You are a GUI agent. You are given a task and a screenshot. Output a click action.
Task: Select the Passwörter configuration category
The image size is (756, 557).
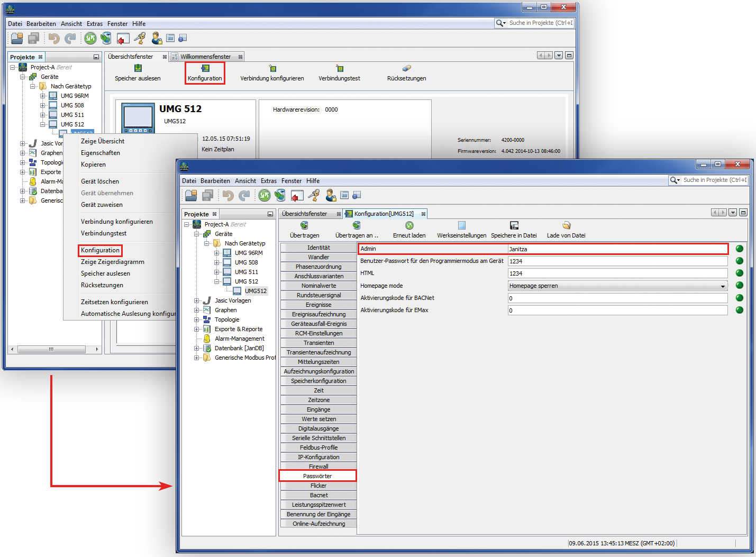pyautogui.click(x=318, y=476)
